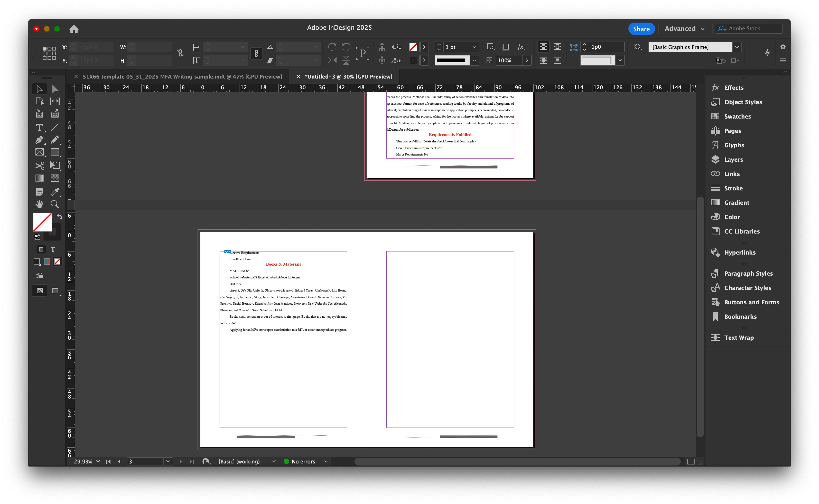Open the zoom level 29.93% dropdown
The width and height of the screenshot is (819, 504).
98,461
